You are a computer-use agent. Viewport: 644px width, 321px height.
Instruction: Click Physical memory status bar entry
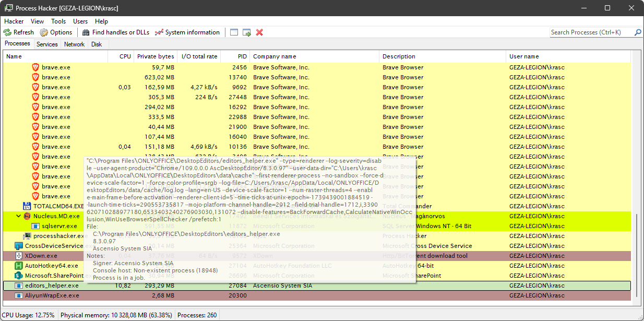[115, 315]
